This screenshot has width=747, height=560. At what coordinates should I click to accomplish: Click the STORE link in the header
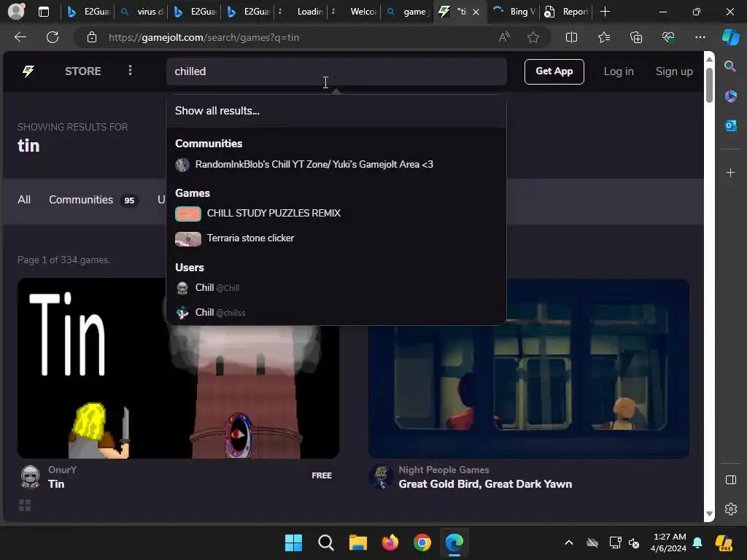click(x=83, y=71)
